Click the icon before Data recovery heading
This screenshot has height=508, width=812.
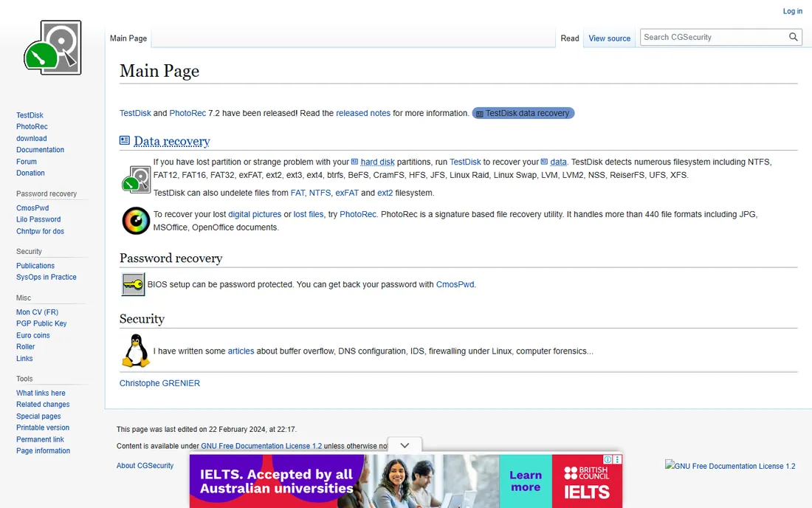tap(124, 140)
